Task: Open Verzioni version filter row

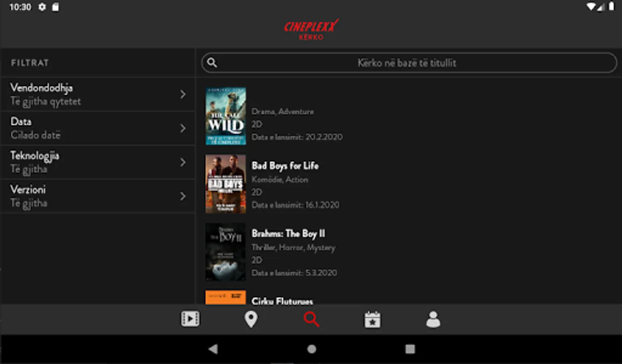Action: 98,196
